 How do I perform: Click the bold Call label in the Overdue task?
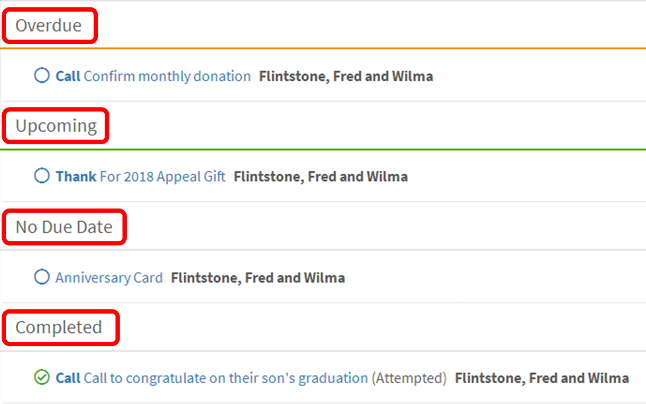pos(68,76)
